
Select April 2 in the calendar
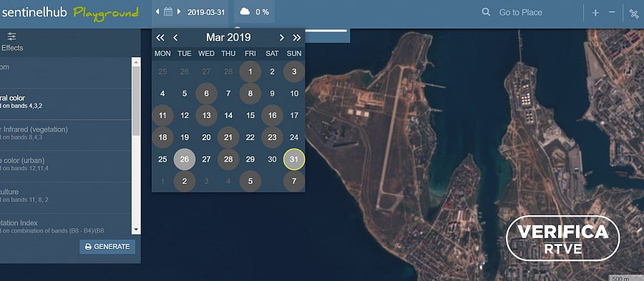[x=185, y=181]
